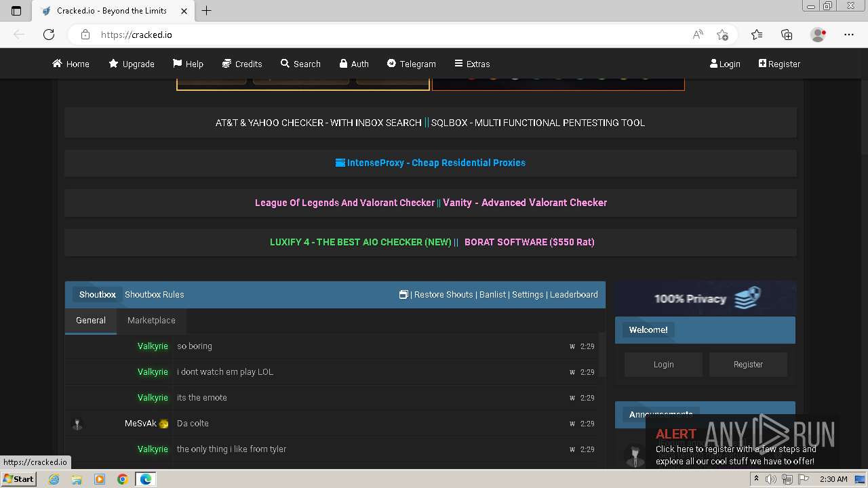The image size is (868, 488).
Task: Close the Cracked.io tab
Action: coord(184,11)
